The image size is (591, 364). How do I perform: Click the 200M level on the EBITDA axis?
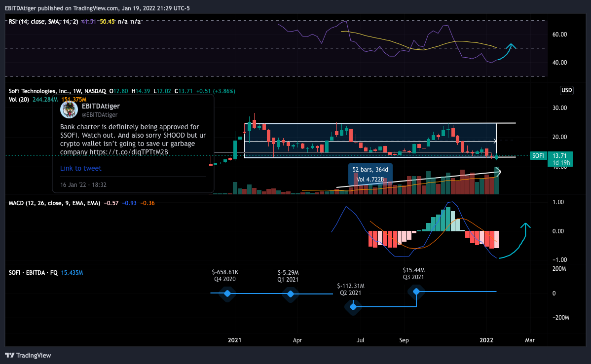pos(559,269)
